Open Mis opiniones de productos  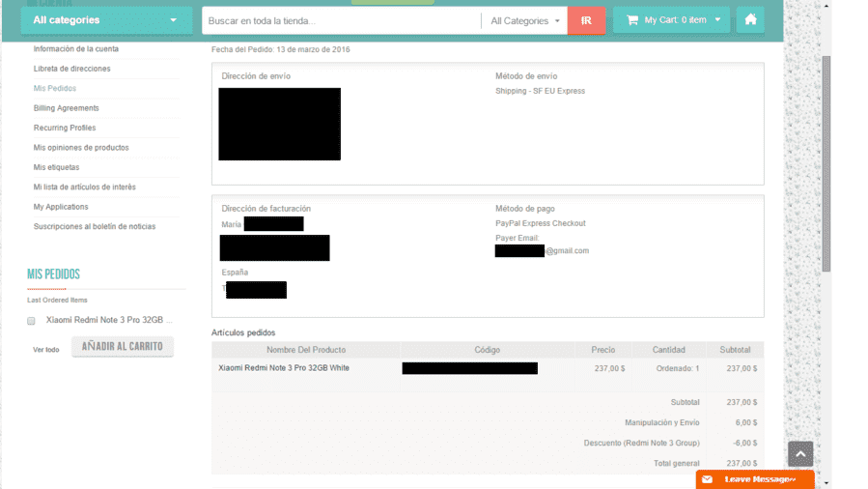tap(81, 148)
